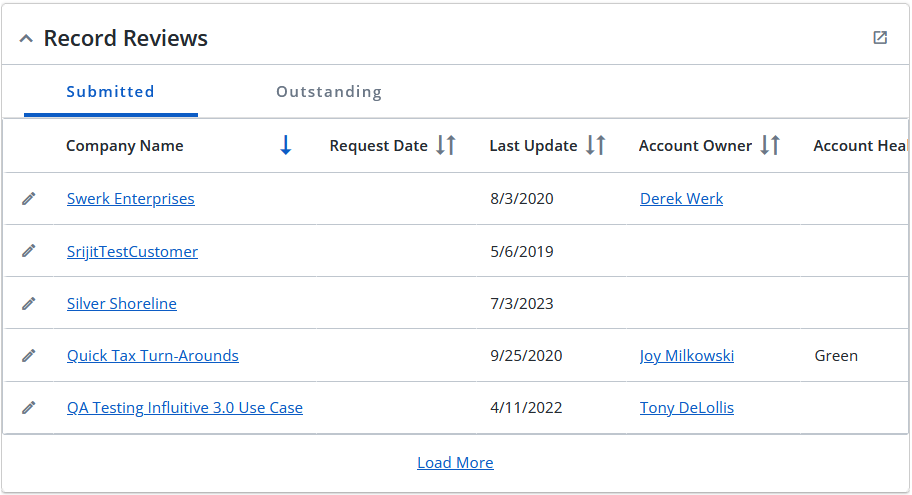Switch to the Outstanding tab

pos(329,92)
